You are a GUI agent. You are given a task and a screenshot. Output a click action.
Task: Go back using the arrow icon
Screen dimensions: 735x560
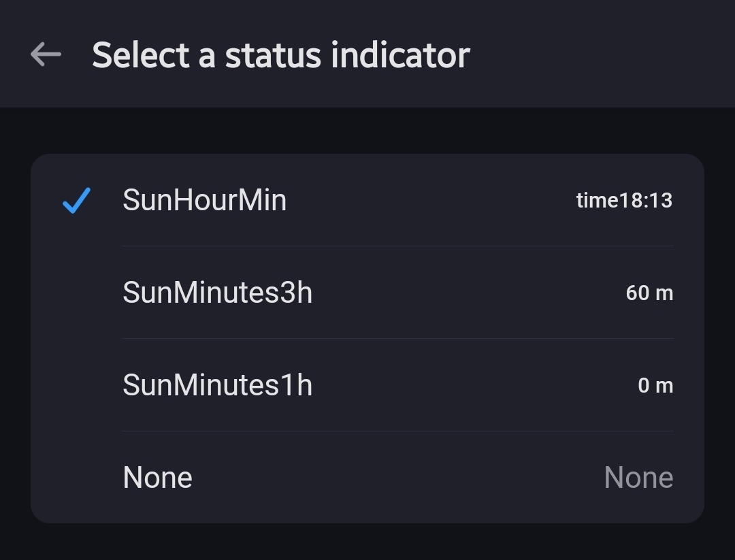[46, 54]
